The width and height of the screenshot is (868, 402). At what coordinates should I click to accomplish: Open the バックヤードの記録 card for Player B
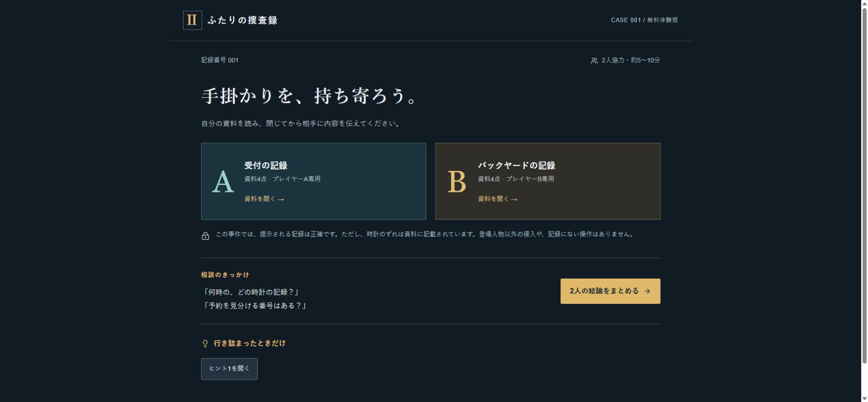pyautogui.click(x=548, y=181)
